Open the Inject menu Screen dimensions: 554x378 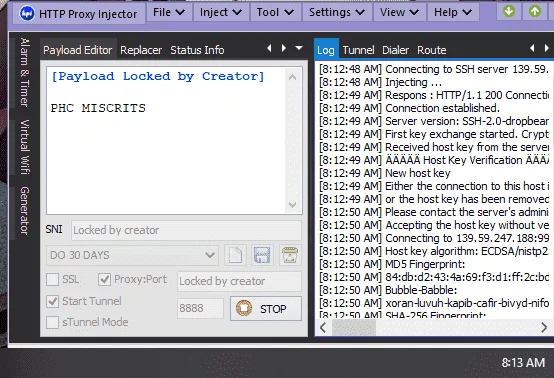pos(221,12)
